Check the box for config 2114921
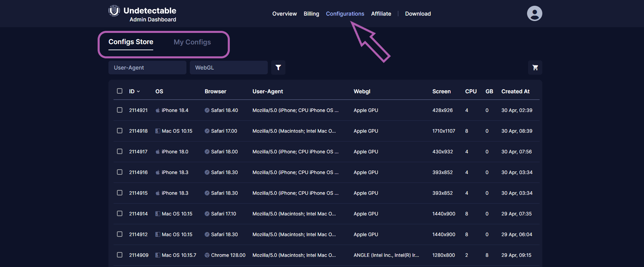 point(120,110)
